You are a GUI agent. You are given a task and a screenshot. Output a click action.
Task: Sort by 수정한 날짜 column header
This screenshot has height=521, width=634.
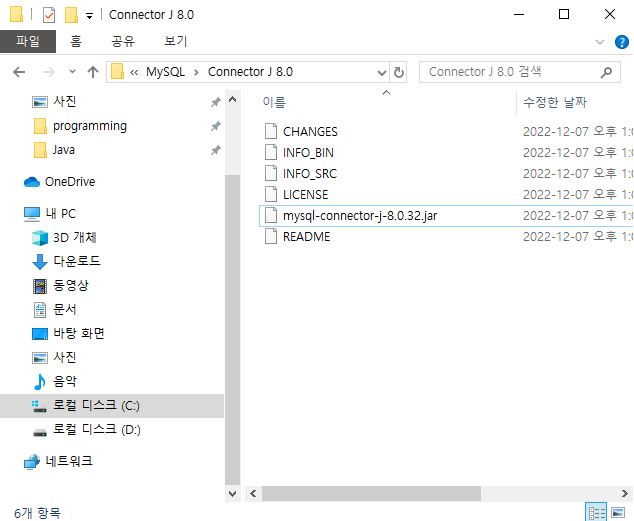pos(555,102)
